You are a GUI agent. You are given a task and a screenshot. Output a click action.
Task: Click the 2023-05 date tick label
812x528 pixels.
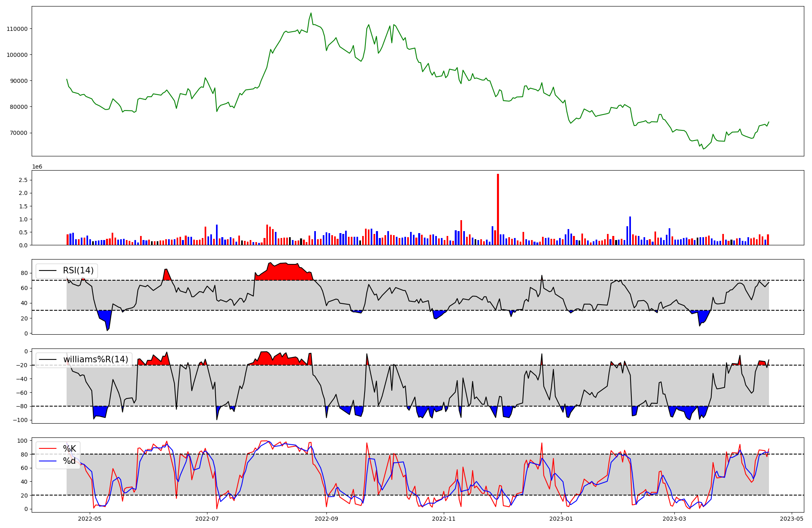tap(791, 519)
